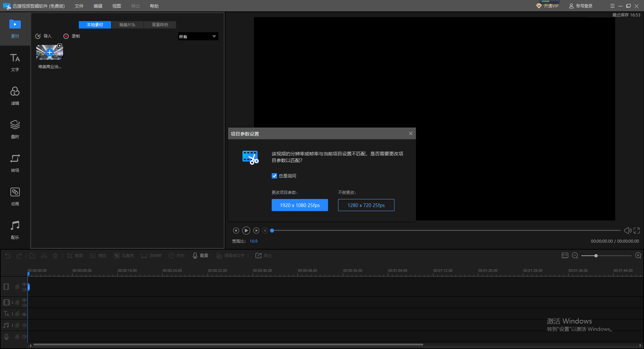This screenshot has height=349, width=644.
Task: Open the 动画 animation panel
Action: point(15,197)
